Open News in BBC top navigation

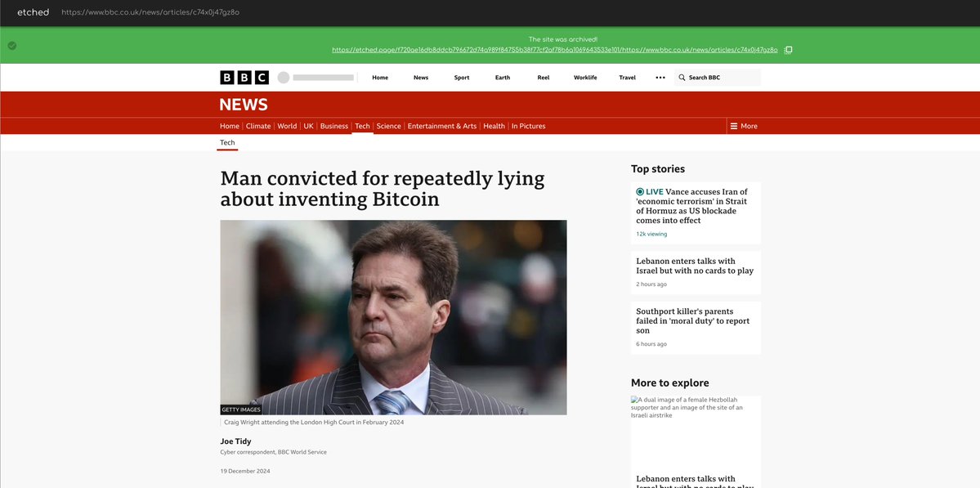click(x=421, y=78)
